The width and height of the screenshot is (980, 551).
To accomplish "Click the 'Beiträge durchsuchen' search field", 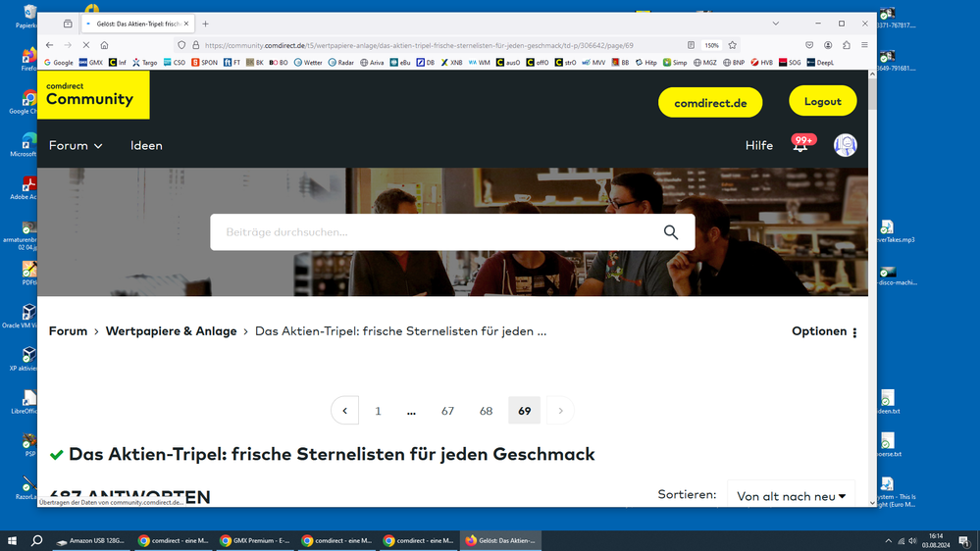I will point(432,232).
